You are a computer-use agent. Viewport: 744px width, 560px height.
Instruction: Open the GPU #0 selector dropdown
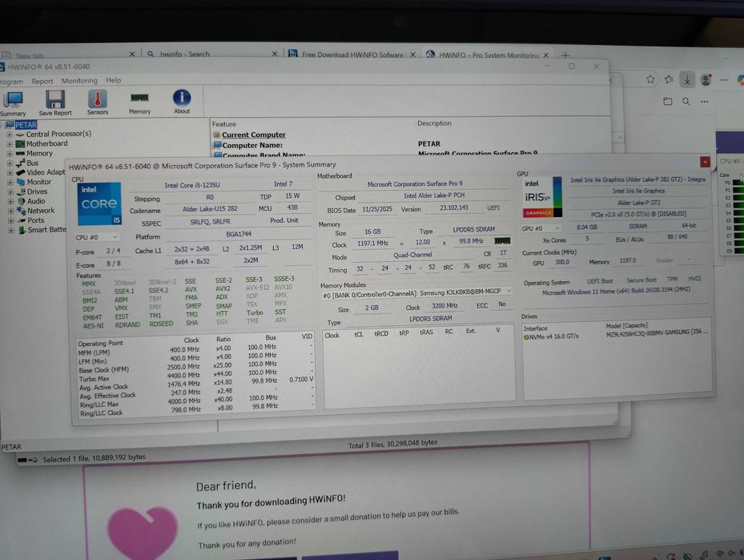(541, 228)
